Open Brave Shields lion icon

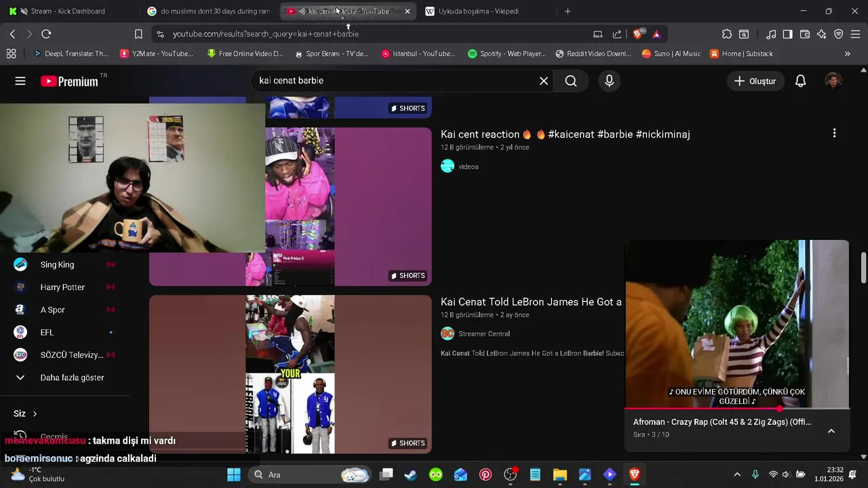coord(638,34)
